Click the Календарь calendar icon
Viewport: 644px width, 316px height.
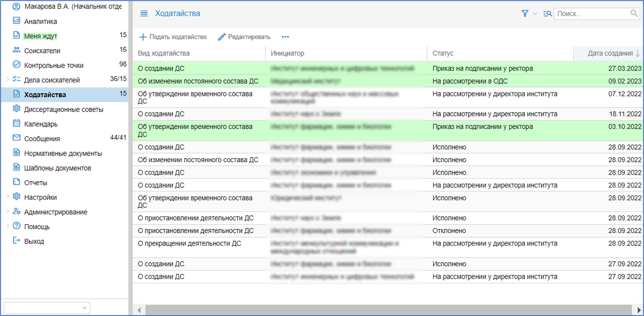click(17, 124)
